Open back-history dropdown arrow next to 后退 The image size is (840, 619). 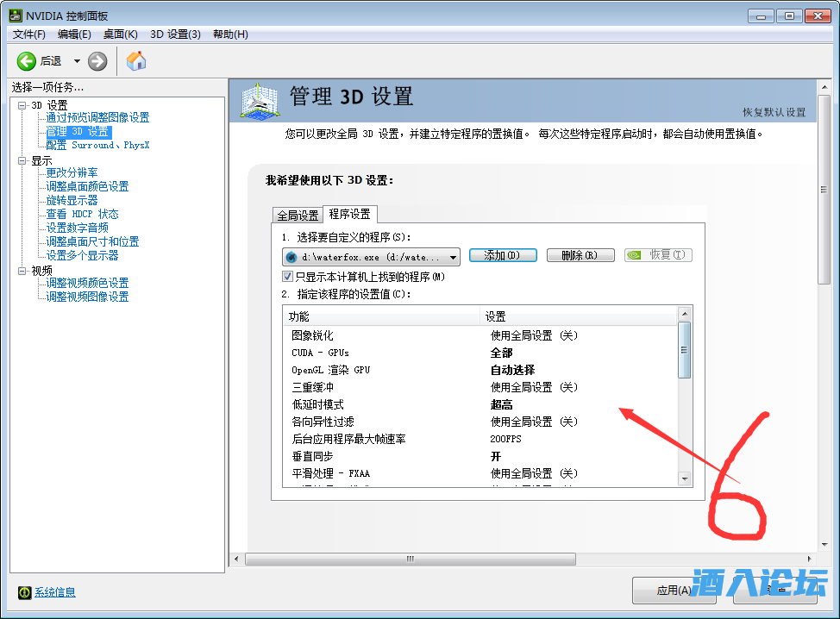pos(77,61)
